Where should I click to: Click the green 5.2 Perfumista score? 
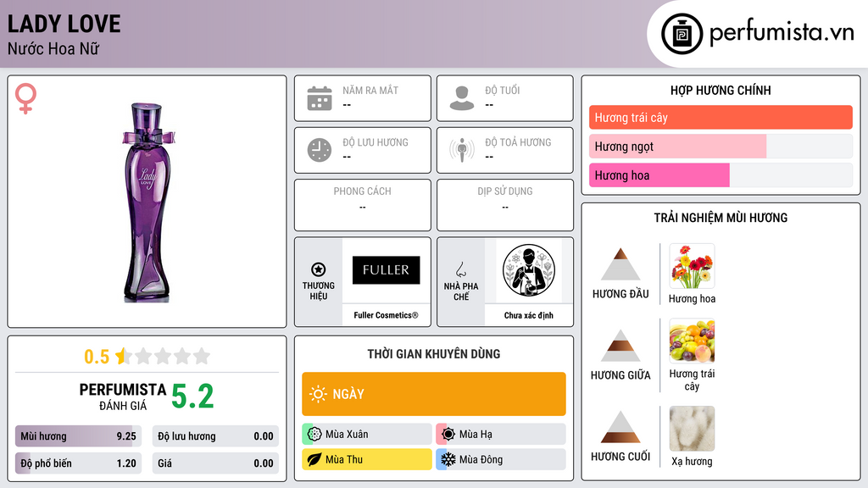point(192,396)
